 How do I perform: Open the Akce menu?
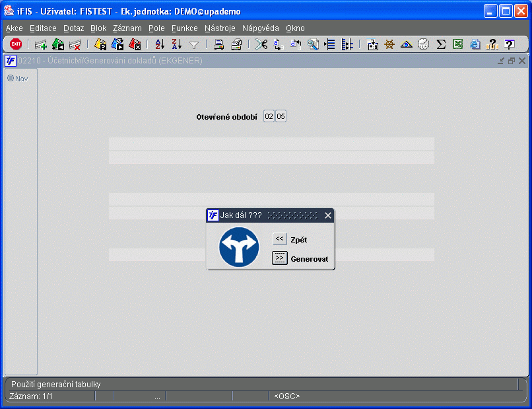click(x=15, y=28)
